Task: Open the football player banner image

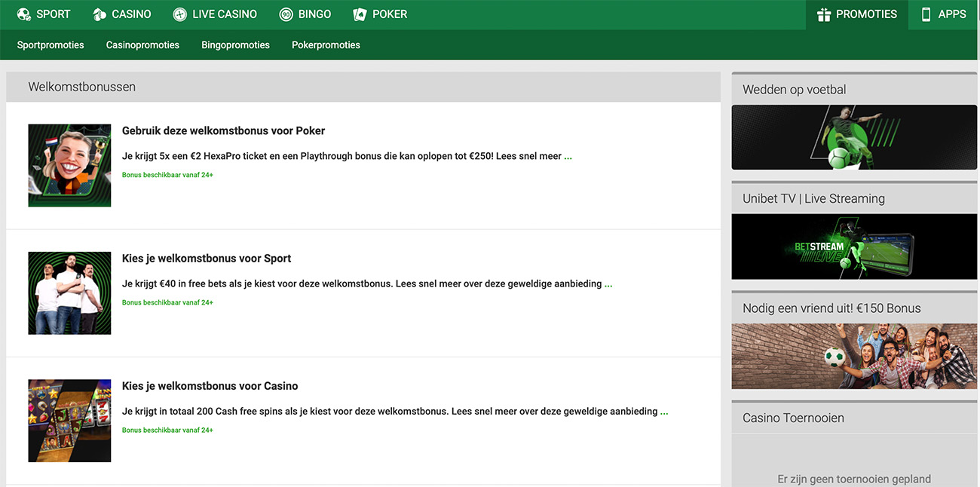Action: point(854,137)
